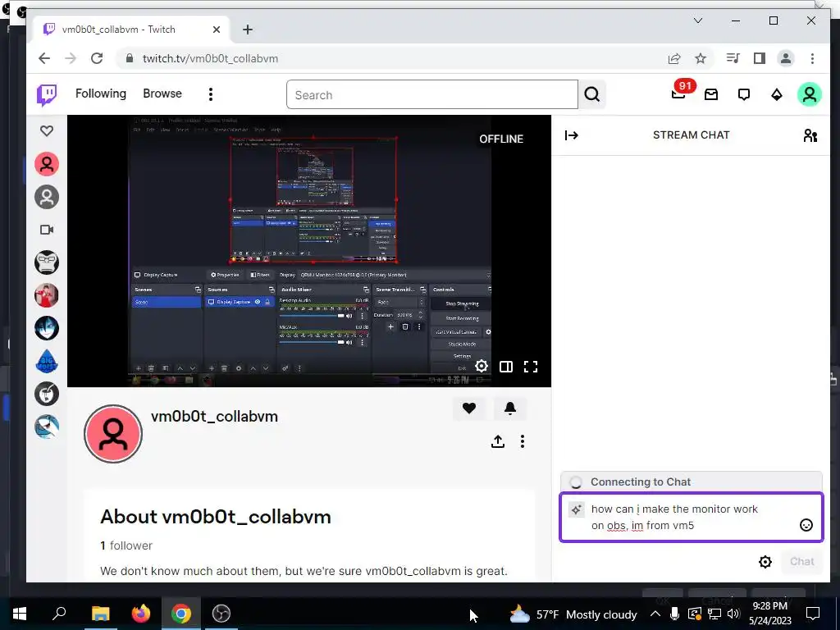Click the magnifier search button

pos(592,95)
